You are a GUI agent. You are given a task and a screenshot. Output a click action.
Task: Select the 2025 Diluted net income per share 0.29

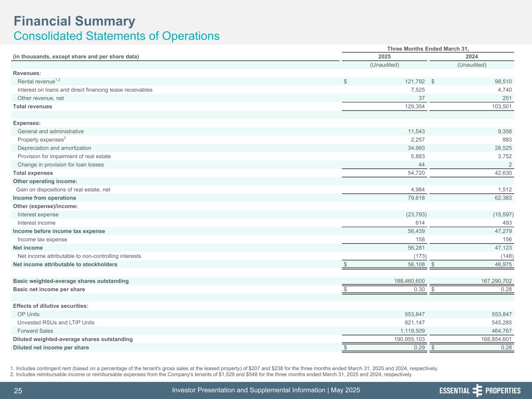click(x=419, y=348)
